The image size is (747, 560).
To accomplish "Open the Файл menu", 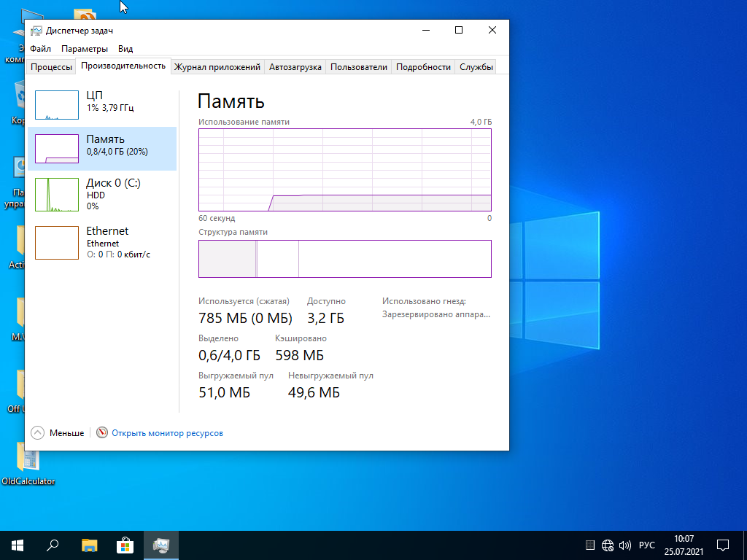I will 41,49.
